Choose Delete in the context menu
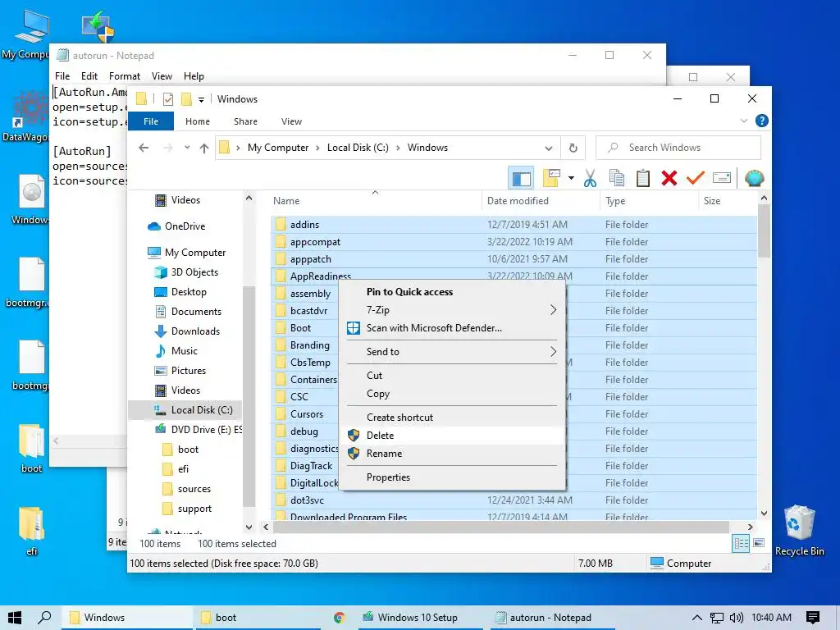This screenshot has width=840, height=630. pyautogui.click(x=453, y=436)
